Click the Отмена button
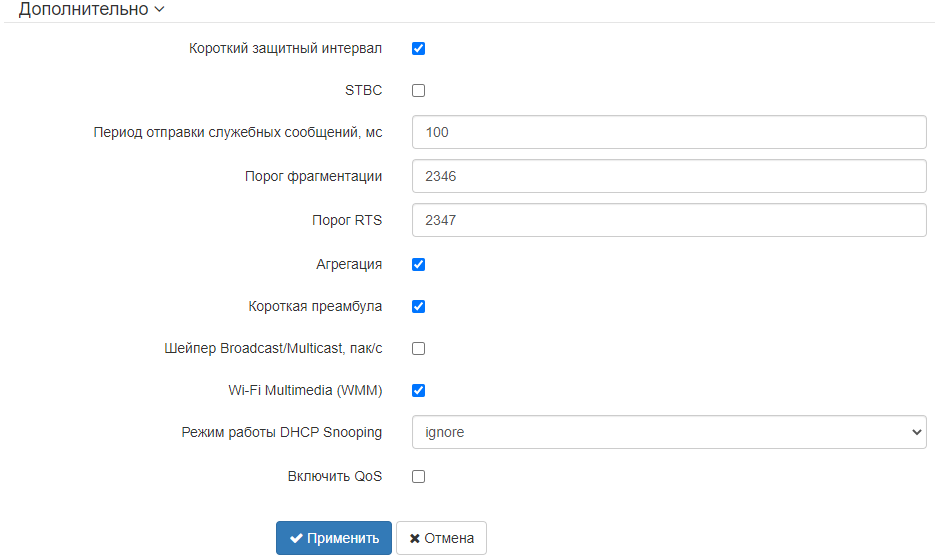 tap(441, 538)
